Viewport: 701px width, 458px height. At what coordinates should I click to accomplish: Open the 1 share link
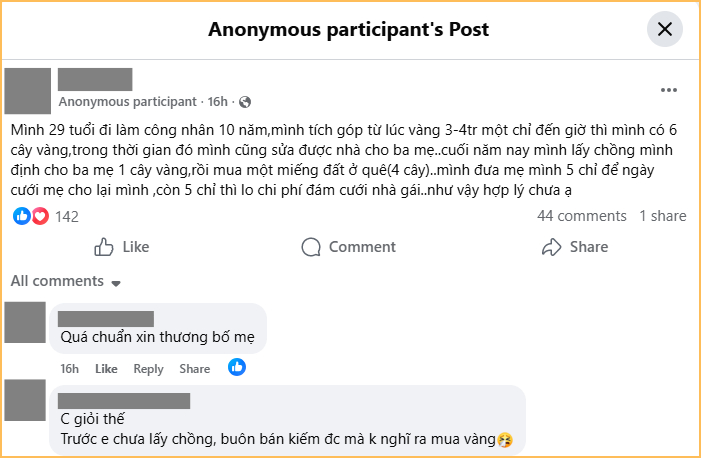(663, 216)
